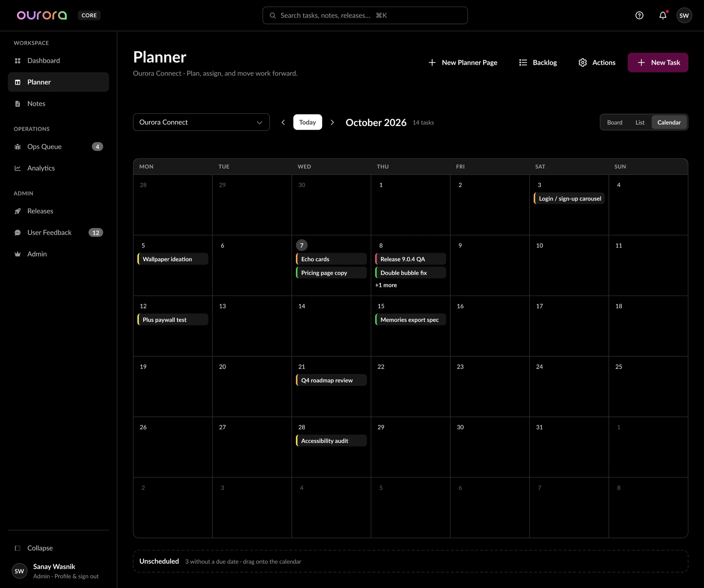This screenshot has width=704, height=588.
Task: Go to next month chevron
Action: pyautogui.click(x=332, y=122)
